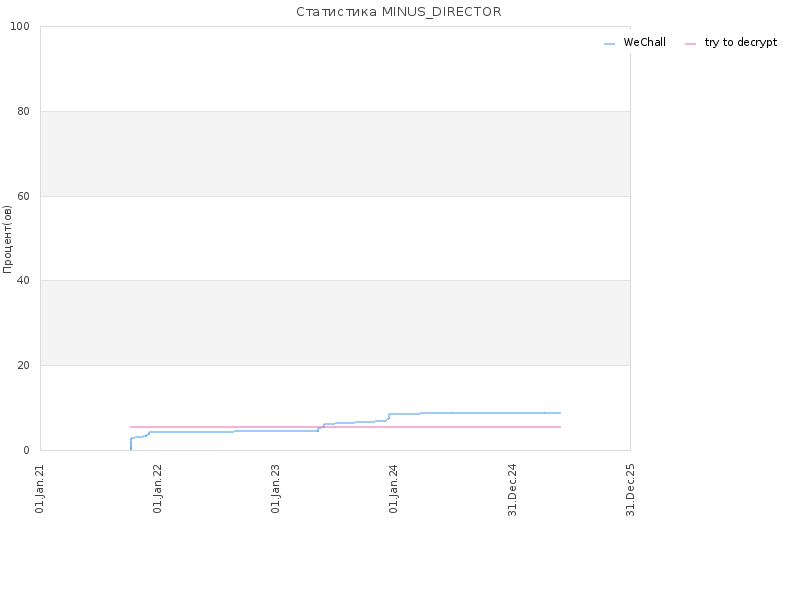The width and height of the screenshot is (800, 600).
Task: Click the 01.Jan.24 x-axis tick label
Action: (393, 489)
